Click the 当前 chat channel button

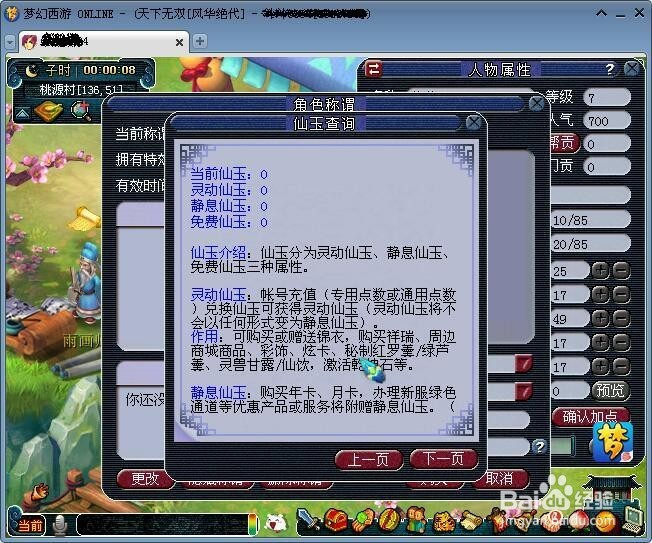(30, 526)
